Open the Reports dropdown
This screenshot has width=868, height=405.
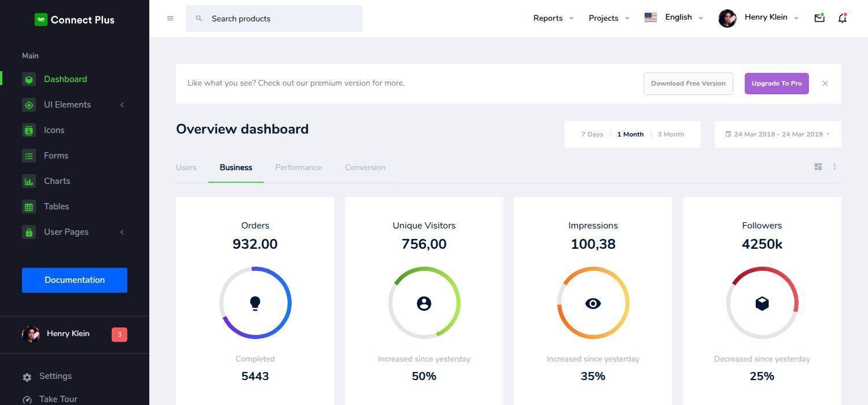[553, 18]
